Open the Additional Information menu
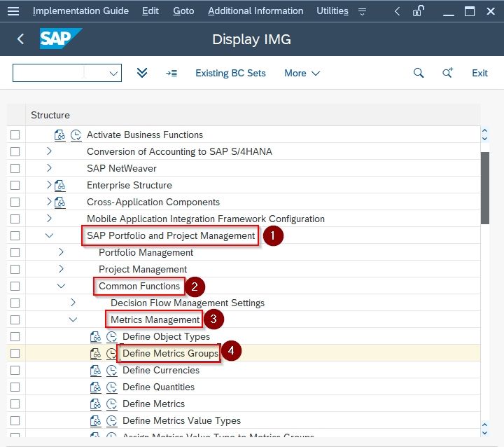504x447 pixels. (255, 11)
